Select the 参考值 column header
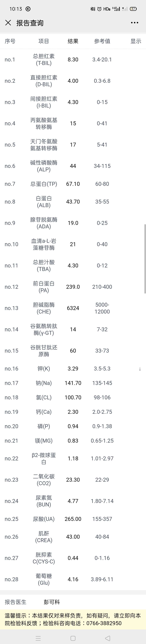The height and width of the screenshot is (644, 146). (x=102, y=41)
